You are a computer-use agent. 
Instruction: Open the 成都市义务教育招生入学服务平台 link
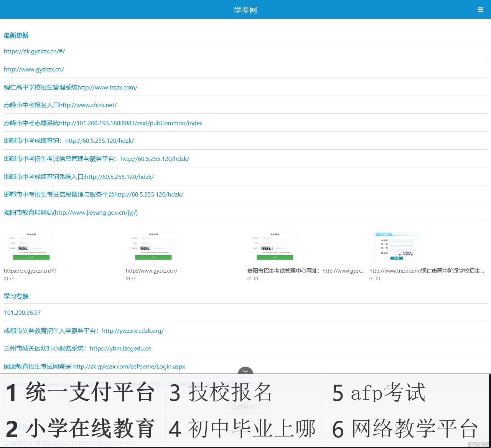(x=84, y=331)
